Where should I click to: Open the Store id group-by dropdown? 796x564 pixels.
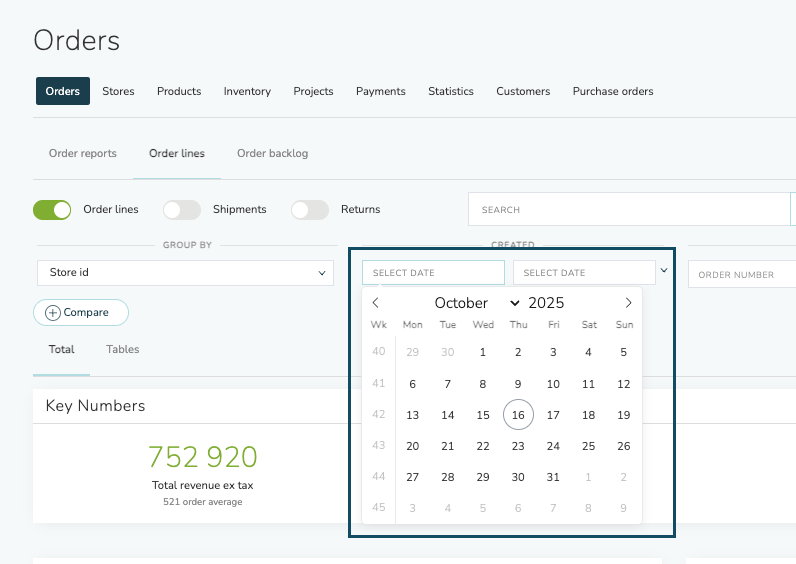coord(185,272)
